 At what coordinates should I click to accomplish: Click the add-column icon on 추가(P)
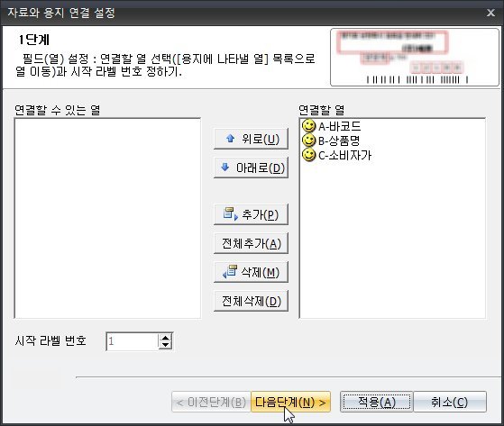click(x=231, y=214)
